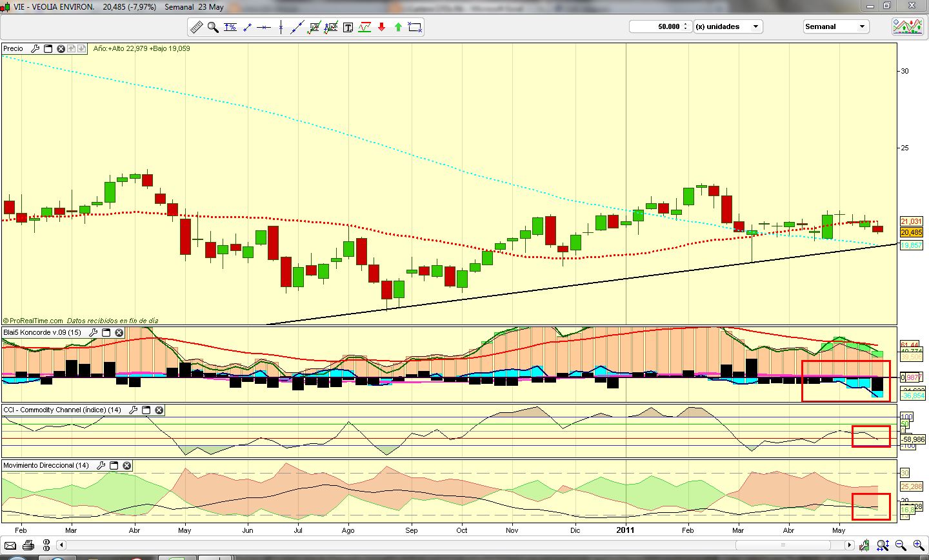Click the right arrow of horizontal scrollbar
This screenshot has width=929, height=560.
tap(850, 545)
